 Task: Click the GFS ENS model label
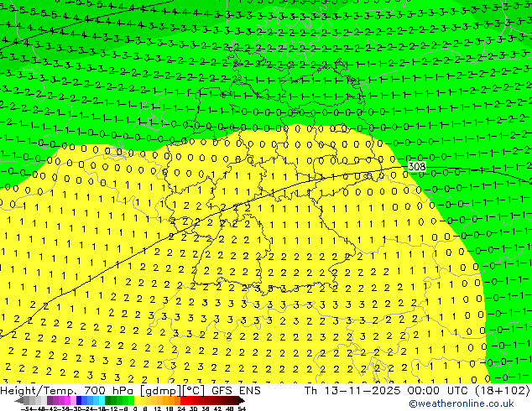click(x=236, y=391)
